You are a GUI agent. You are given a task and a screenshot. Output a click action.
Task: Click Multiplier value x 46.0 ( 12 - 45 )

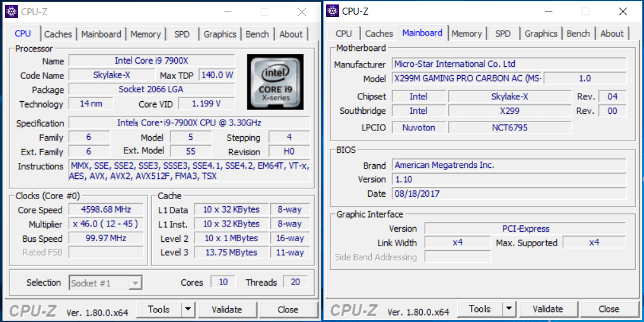click(x=106, y=224)
